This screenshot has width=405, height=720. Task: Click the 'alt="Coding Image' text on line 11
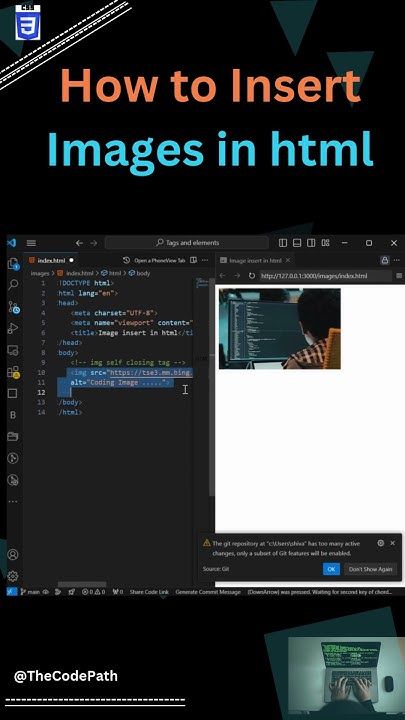105,382
